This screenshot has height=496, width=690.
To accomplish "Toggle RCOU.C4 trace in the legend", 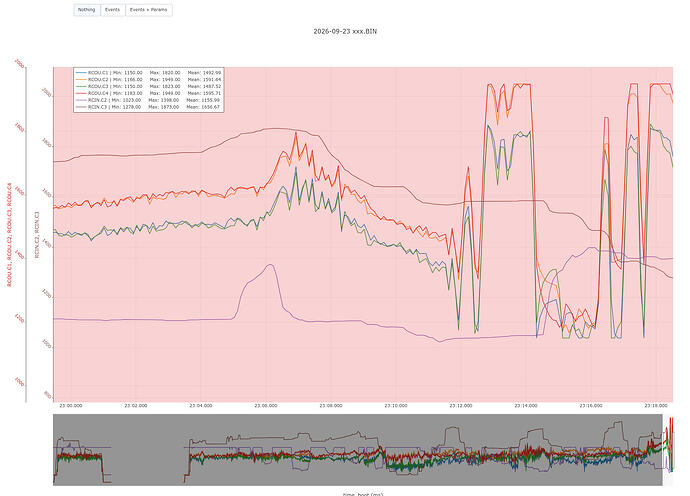I will [x=148, y=93].
